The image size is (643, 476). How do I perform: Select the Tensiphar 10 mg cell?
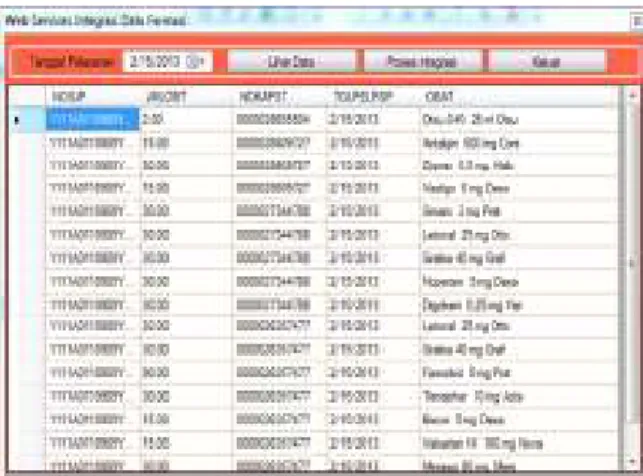point(518,396)
